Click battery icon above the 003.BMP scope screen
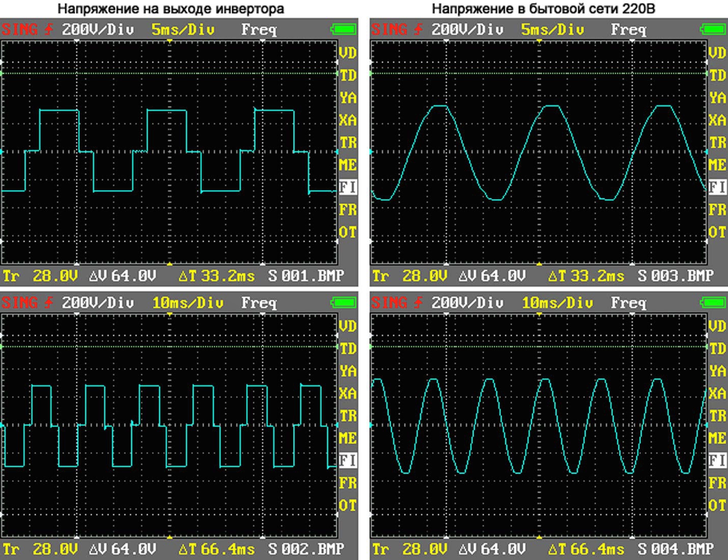728x560 pixels. point(713,30)
